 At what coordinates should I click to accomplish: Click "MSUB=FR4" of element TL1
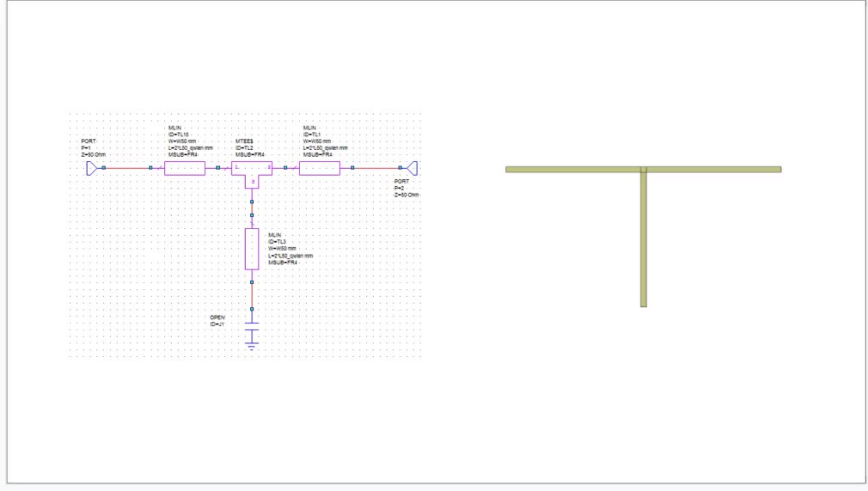[317, 154]
